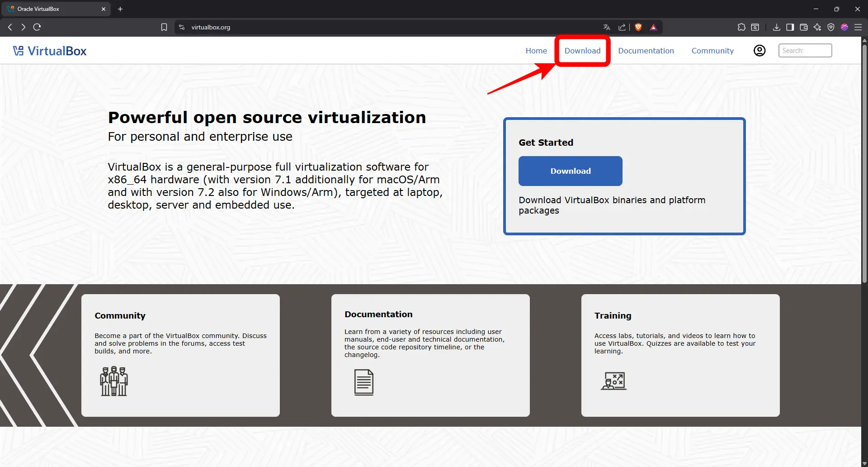Click the Leo AI sparkle icon

[817, 27]
